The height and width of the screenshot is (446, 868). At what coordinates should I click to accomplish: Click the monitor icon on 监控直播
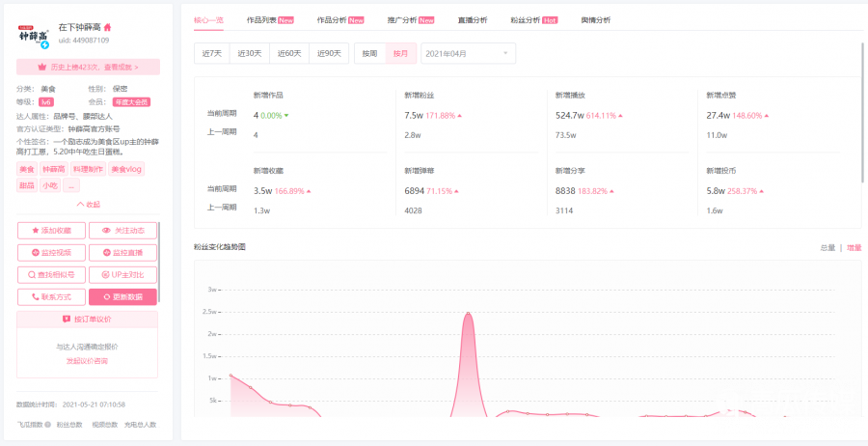106,253
